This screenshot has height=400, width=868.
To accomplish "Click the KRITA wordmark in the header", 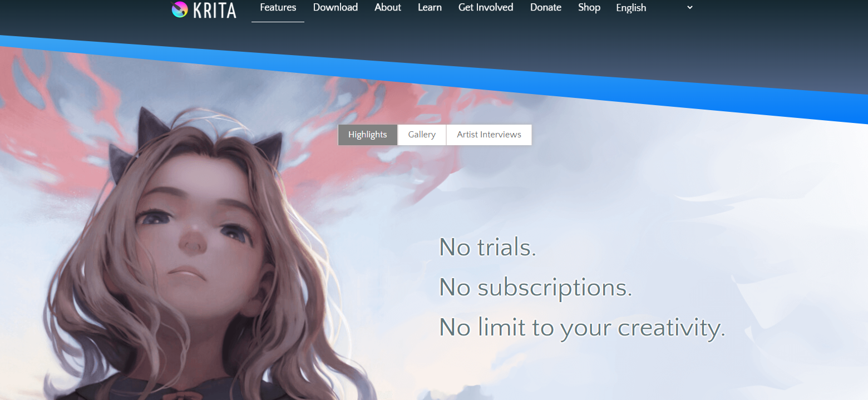I will 215,9.
